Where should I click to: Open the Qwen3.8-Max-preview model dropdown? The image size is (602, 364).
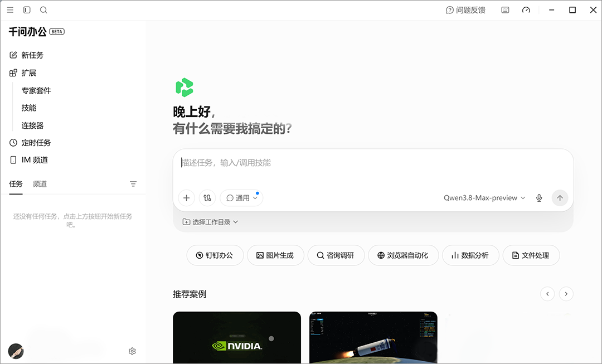pos(484,198)
